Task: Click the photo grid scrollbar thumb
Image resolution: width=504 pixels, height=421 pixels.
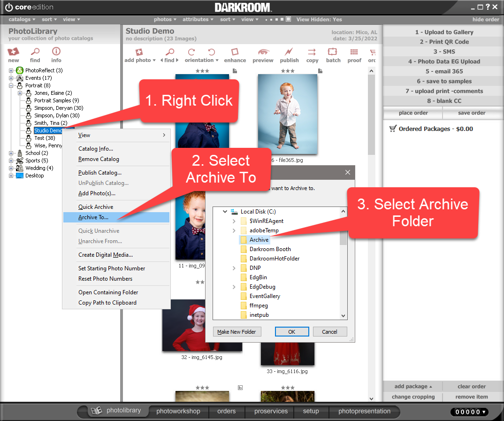Action: click(371, 115)
